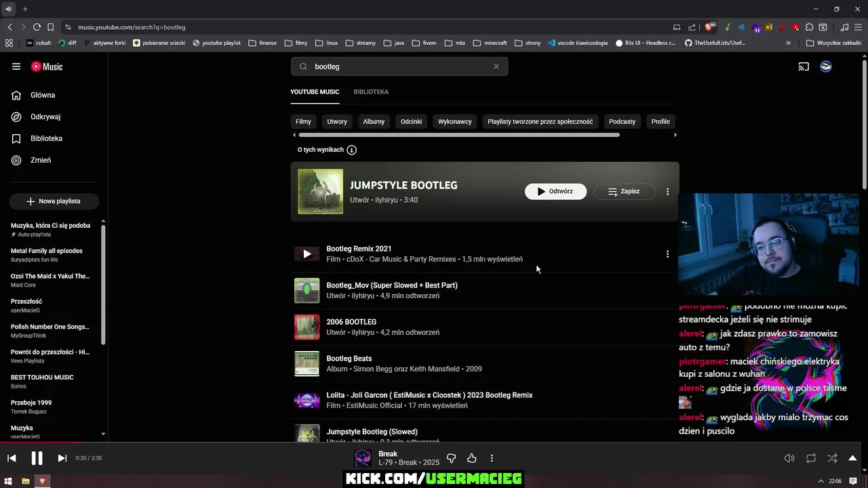Switch to the BIBLIOTEKA tab
868x488 pixels.
(371, 91)
